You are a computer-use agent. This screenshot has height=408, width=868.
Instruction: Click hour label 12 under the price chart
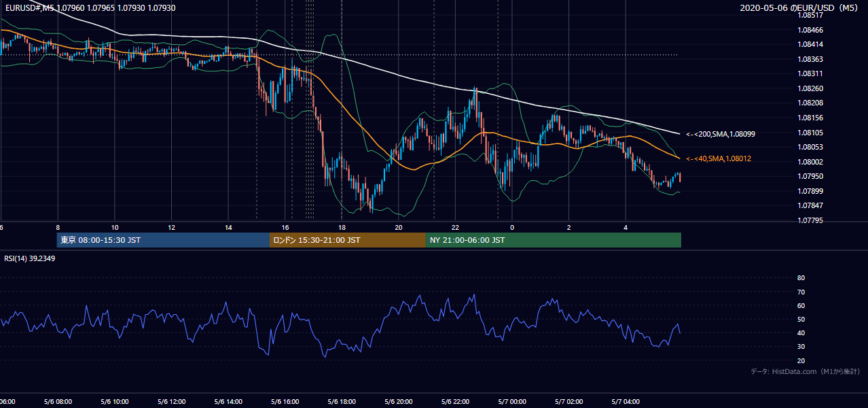(172, 227)
